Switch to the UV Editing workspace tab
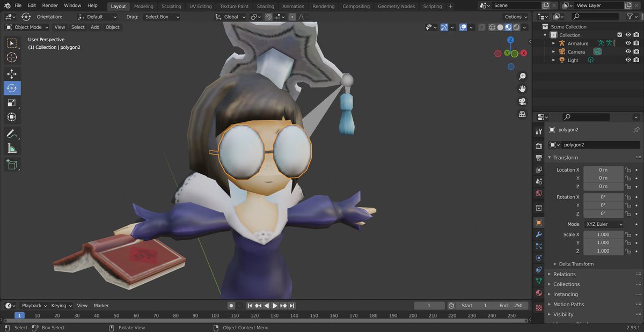The width and height of the screenshot is (644, 332). [200, 6]
